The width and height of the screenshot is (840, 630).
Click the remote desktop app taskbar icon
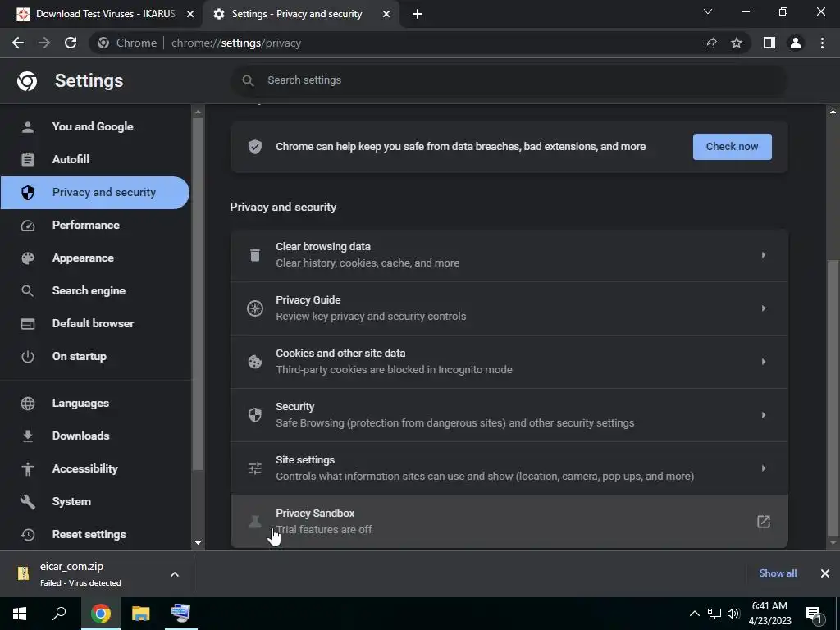pos(180,614)
